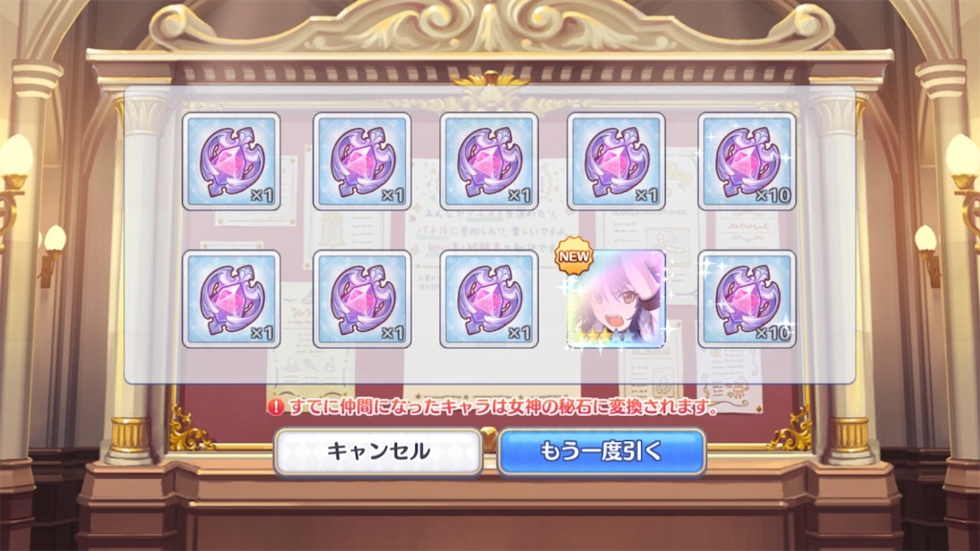Image resolution: width=980 pixels, height=551 pixels.
Task: Click the fourth top row x1 goddess stone
Action: (x=616, y=161)
